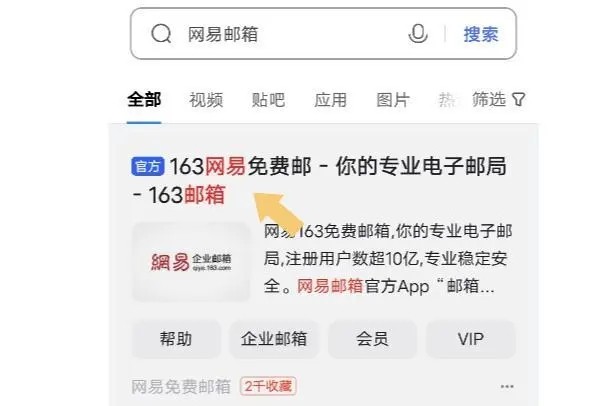Switch to the 图片 tab
Image resolution: width=608 pixels, height=406 pixels.
tap(393, 100)
